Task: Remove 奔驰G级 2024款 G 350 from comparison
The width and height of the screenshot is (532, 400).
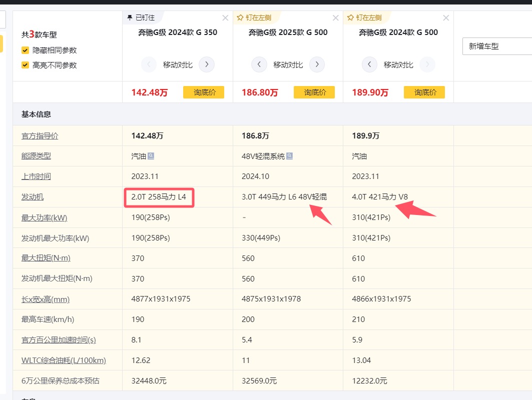Action: (225, 18)
